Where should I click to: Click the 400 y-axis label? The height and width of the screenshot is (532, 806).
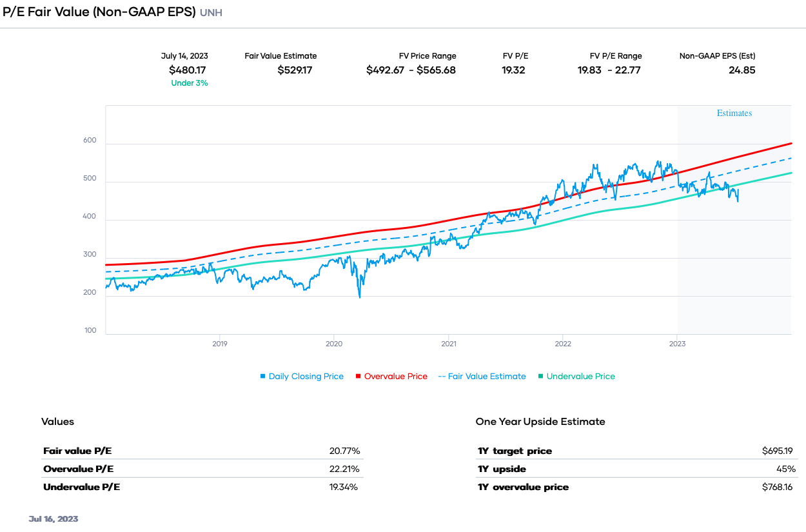pyautogui.click(x=90, y=217)
